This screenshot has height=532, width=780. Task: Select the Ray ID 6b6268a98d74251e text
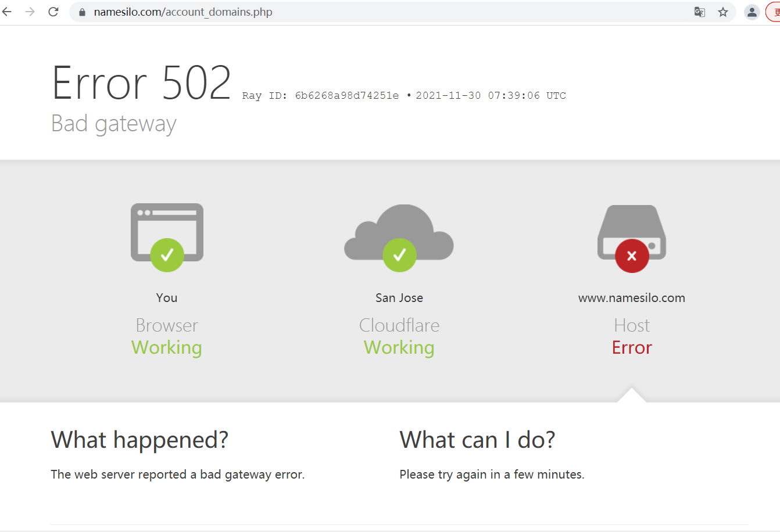click(321, 96)
